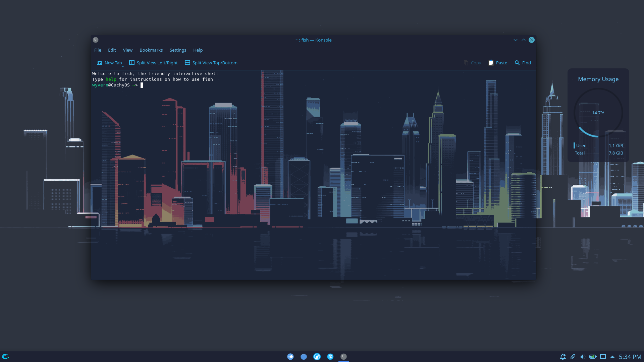Open the Bookmarks menu
This screenshot has width=644, height=362.
(x=151, y=50)
